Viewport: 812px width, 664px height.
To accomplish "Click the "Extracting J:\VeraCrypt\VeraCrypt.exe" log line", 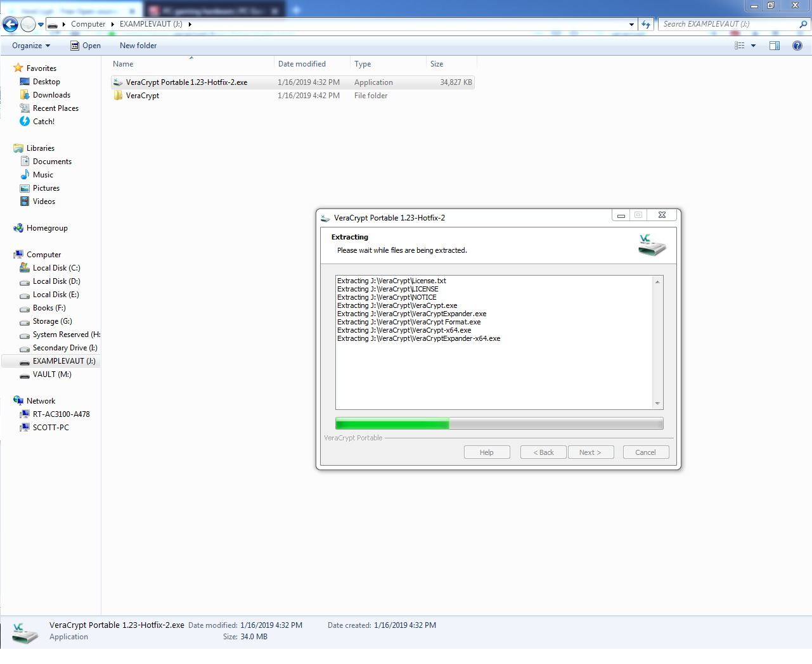I will pyautogui.click(x=397, y=305).
